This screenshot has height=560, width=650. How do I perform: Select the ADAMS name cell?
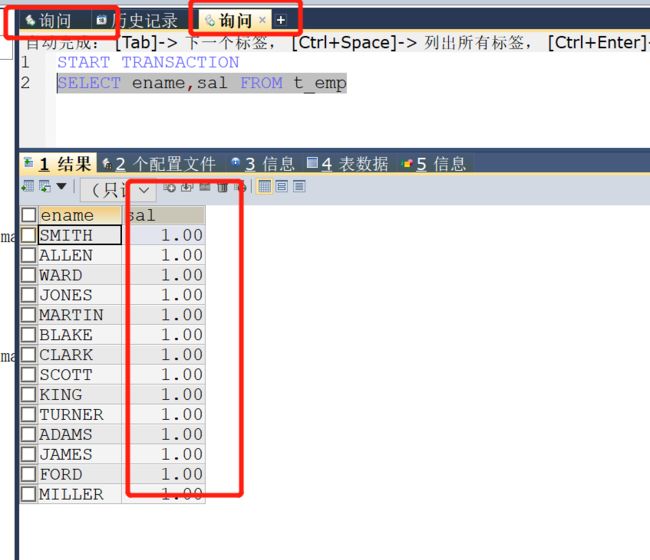[80, 434]
